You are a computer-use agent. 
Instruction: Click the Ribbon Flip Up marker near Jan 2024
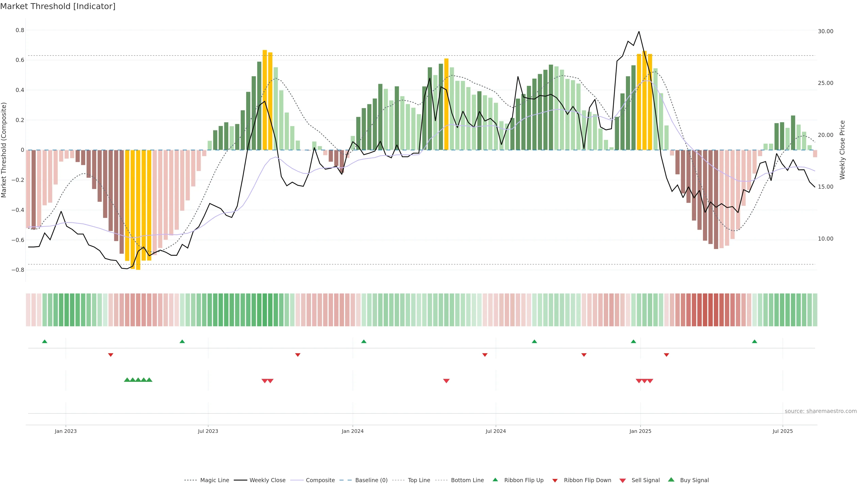coord(363,342)
